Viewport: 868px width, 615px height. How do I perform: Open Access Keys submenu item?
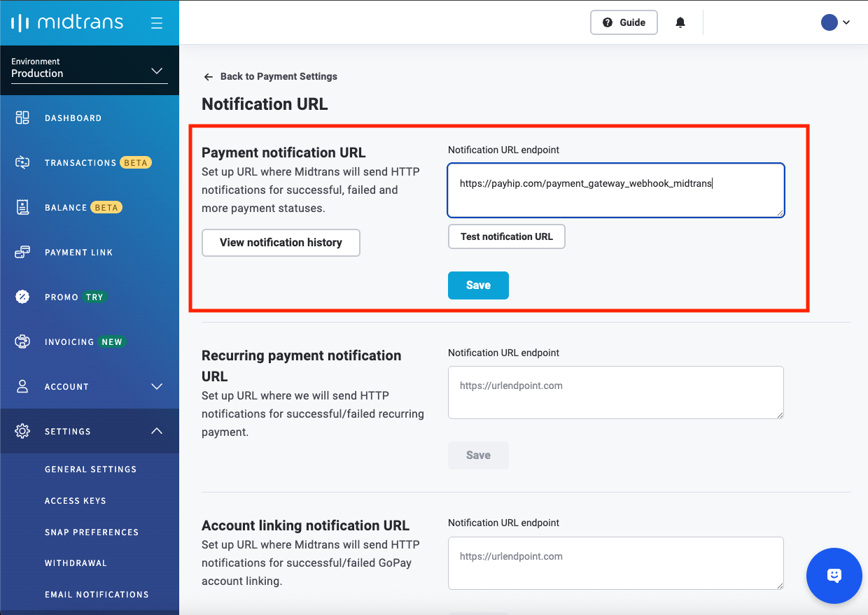76,501
